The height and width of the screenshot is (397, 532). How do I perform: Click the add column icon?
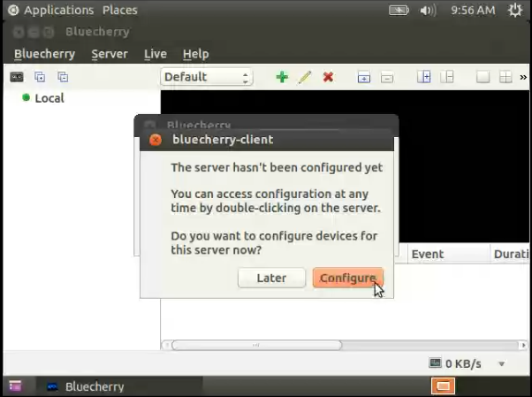tap(424, 77)
